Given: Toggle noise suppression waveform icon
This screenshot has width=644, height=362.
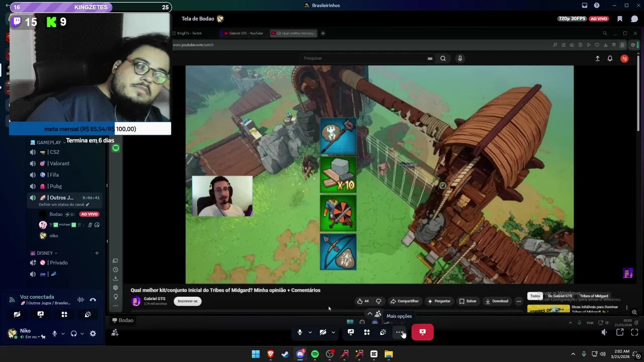Looking at the screenshot, I should coord(80,300).
